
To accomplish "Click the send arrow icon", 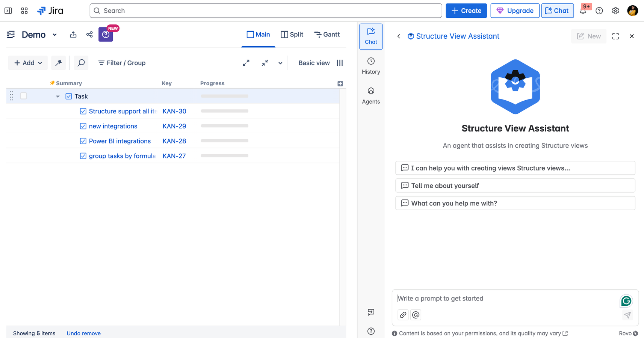I will tap(627, 315).
